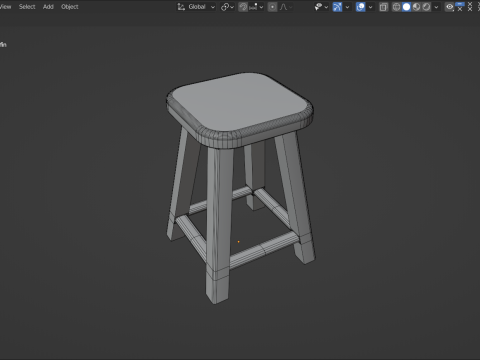480x360 pixels.
Task: Expand the overlays options dropdown arrow
Action: (x=370, y=7)
